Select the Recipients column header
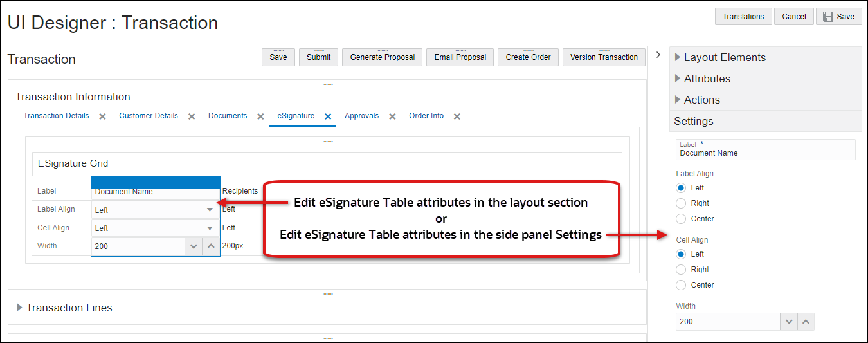Viewport: 868px width, 343px height. coord(240,191)
